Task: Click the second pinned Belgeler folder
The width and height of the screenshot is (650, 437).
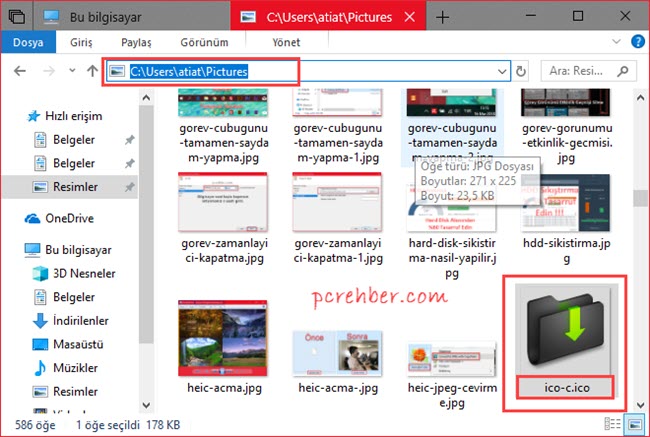Action: [74, 163]
